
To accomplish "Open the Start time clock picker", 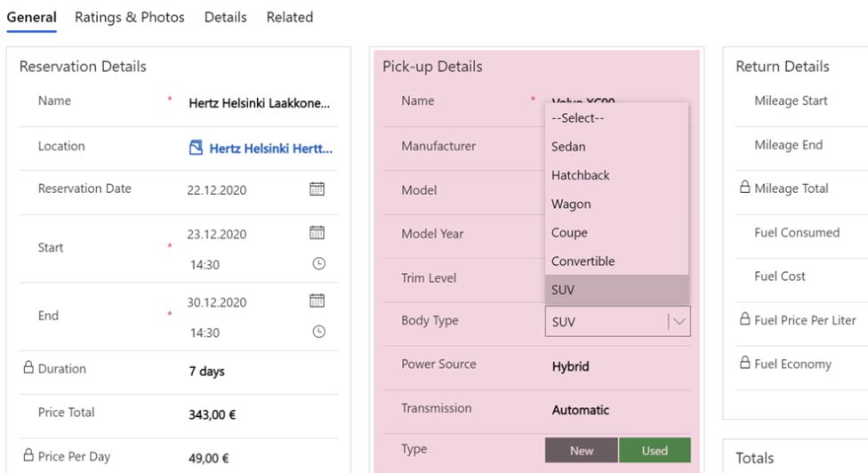I will [x=319, y=264].
